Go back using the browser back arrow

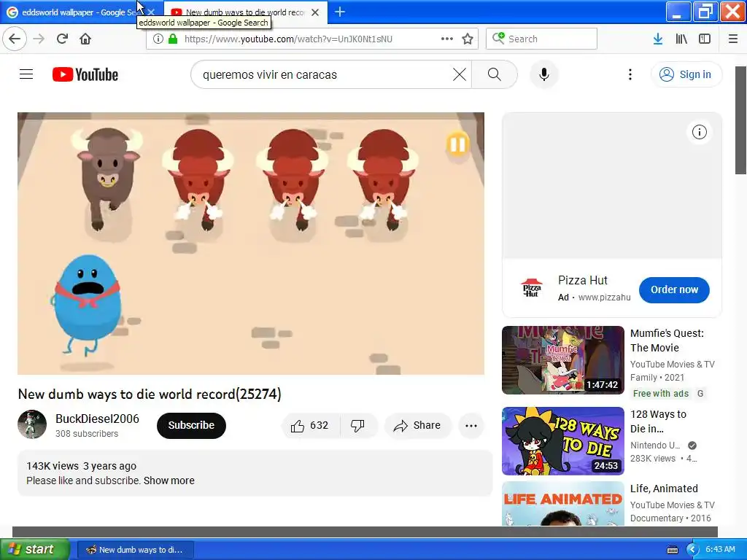pos(15,39)
